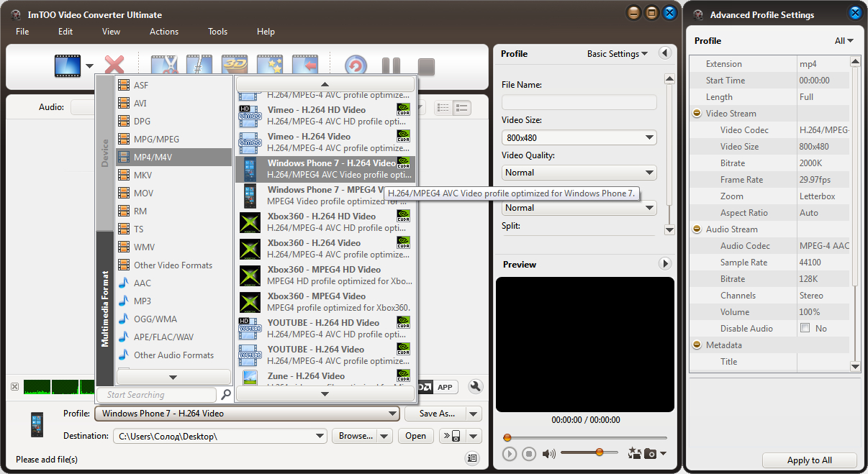Click the Add File filmstrip icon
The width and height of the screenshot is (868, 474).
[x=68, y=66]
